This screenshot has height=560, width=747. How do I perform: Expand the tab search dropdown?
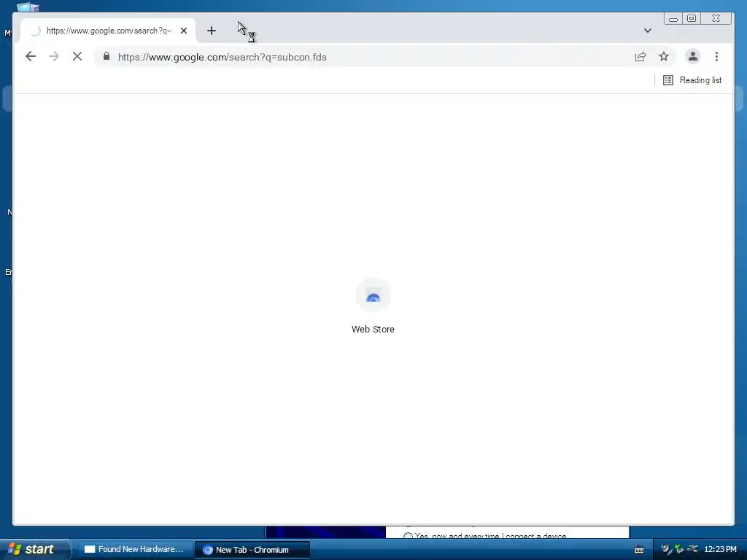(648, 31)
